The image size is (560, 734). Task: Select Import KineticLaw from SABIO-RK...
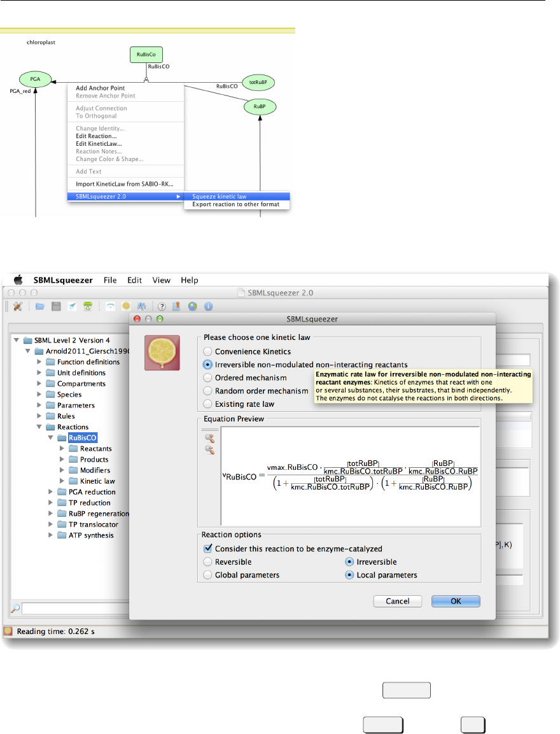[126, 184]
